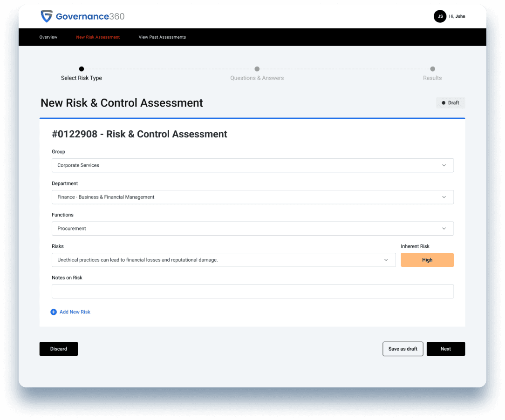505x420 pixels.
Task: Open the Group dropdown showing Corporate Services
Action: point(252,165)
